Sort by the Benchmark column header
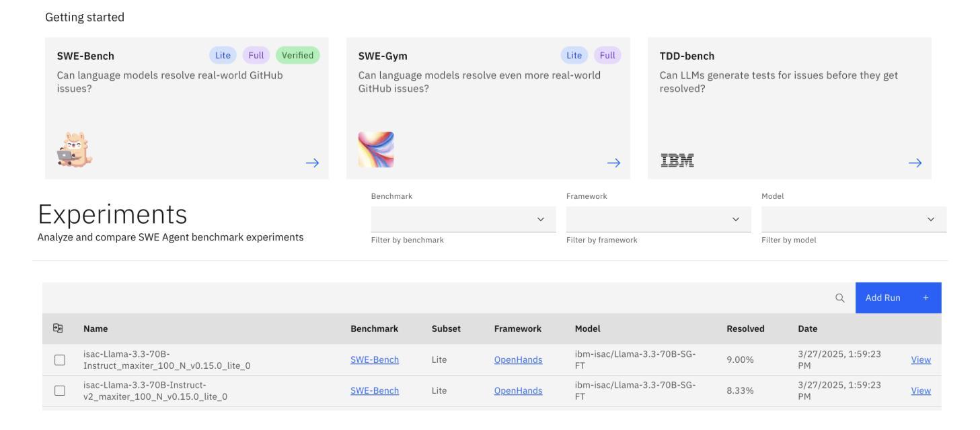This screenshot has width=980, height=430. [x=374, y=329]
